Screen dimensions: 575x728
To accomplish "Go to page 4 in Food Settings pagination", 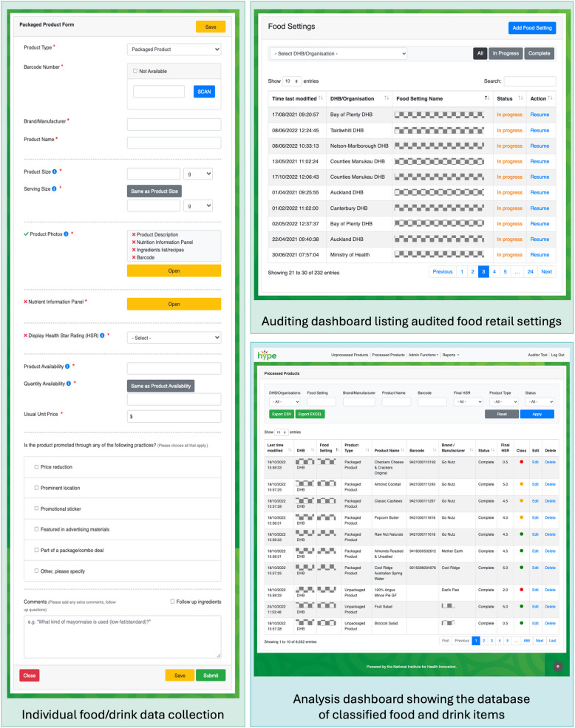I will tap(494, 271).
